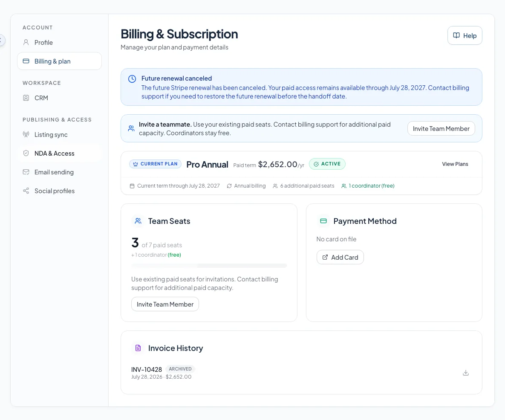Open Listing sync settings

59,135
